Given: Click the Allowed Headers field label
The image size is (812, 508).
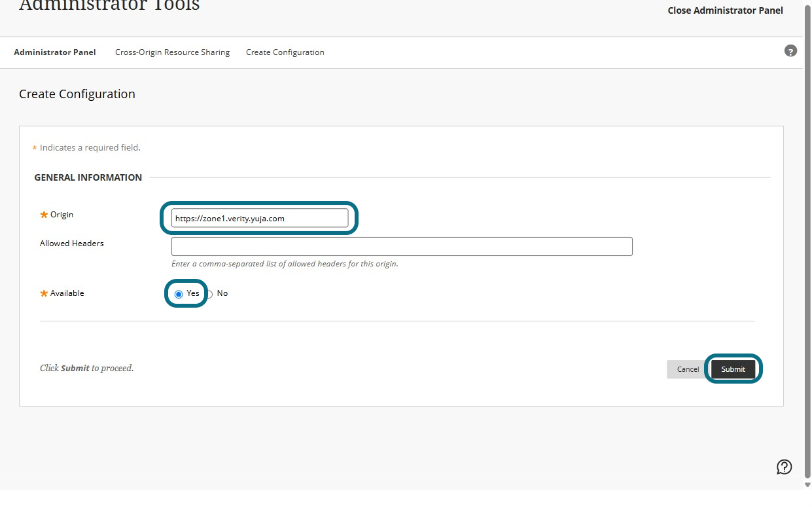Looking at the screenshot, I should [72, 244].
